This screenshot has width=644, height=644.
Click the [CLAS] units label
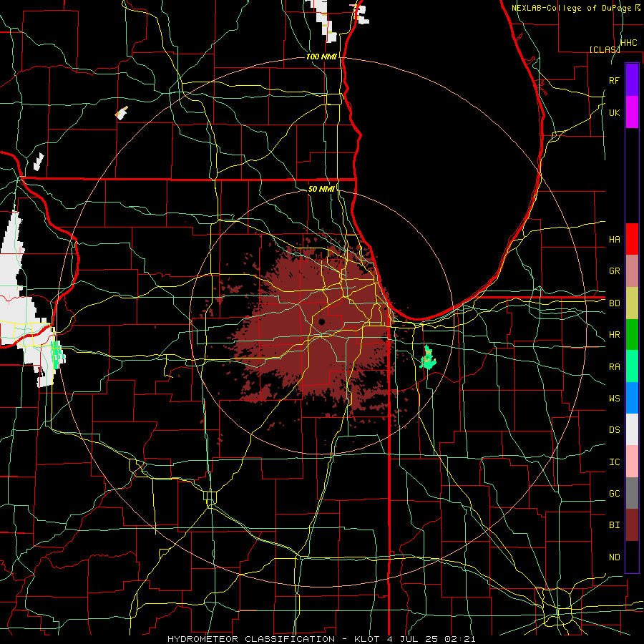point(604,49)
